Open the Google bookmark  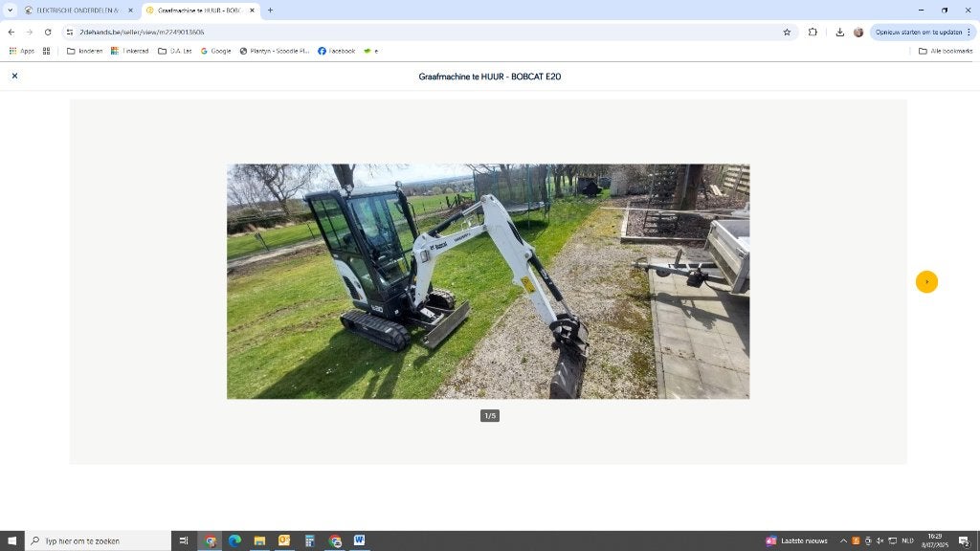tap(215, 52)
